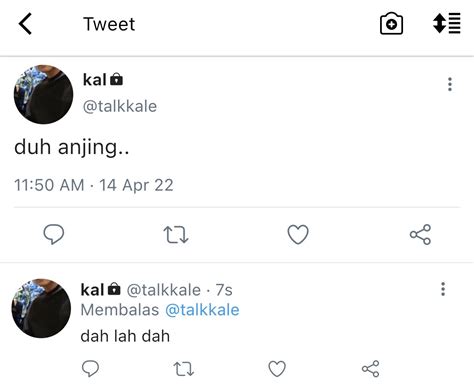474x387 pixels.
Task: Tap the 11:50 AM · 14 Apr 22 timestamp
Action: point(94,185)
